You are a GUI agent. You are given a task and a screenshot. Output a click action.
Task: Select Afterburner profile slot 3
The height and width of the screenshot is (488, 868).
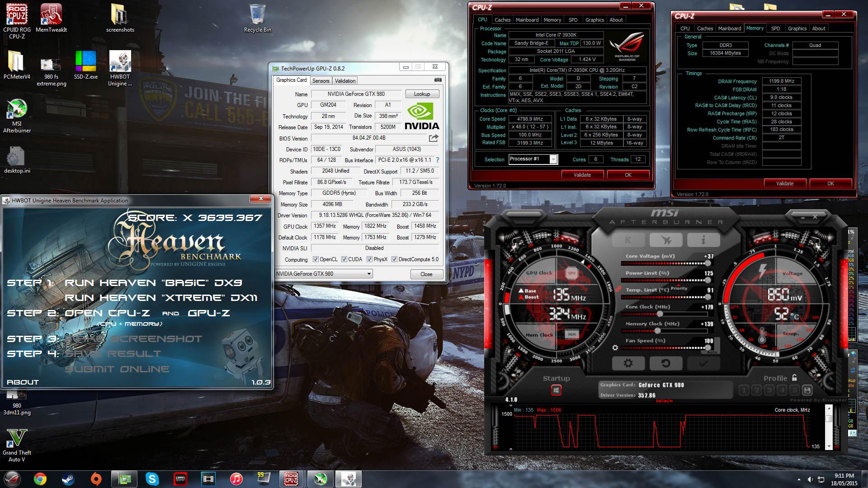click(769, 390)
